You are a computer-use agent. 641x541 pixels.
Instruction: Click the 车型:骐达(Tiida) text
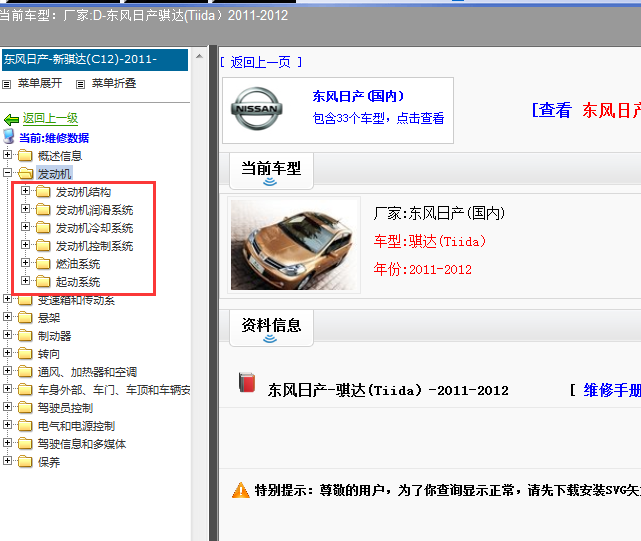[x=430, y=241]
